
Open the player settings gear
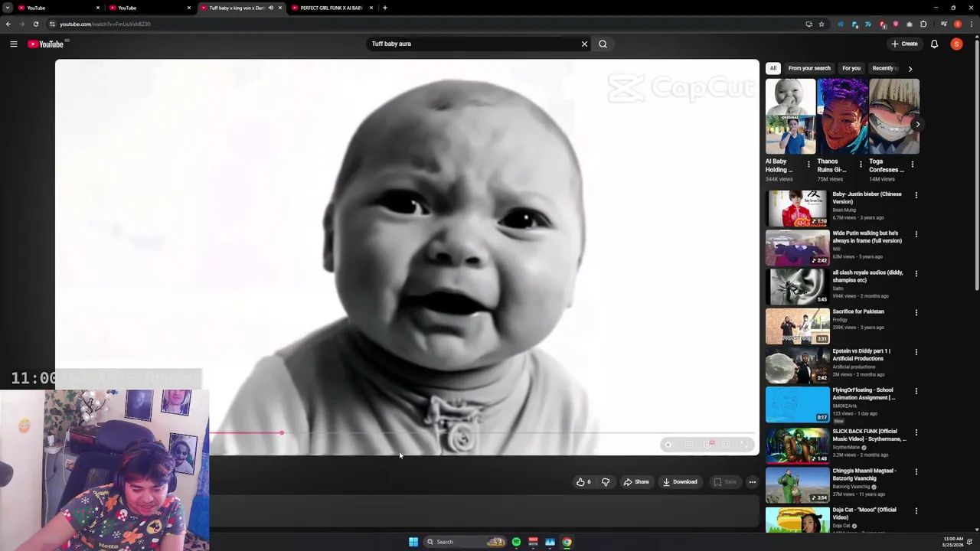click(x=708, y=445)
